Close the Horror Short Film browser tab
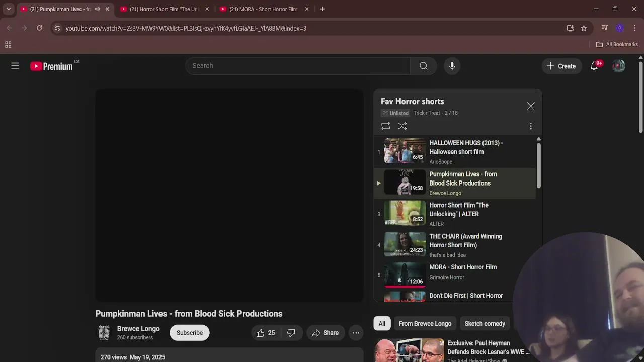Viewport: 644px width, 362px height. pyautogui.click(x=207, y=9)
